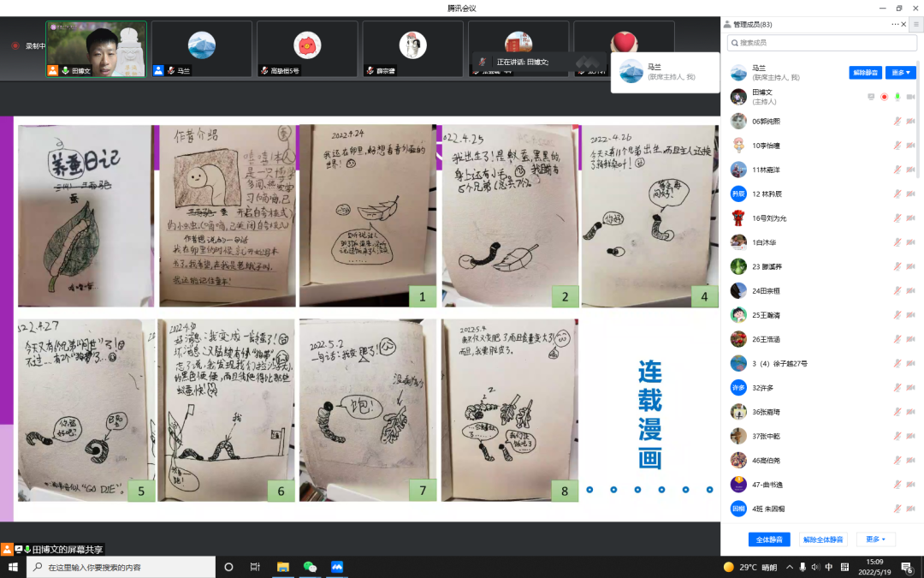Open the bottom 更多 dropdown in members panel

pyautogui.click(x=875, y=539)
